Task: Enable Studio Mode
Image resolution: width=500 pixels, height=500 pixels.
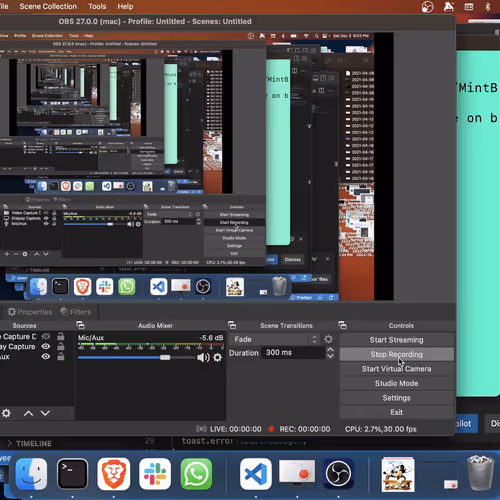Action: (x=397, y=383)
